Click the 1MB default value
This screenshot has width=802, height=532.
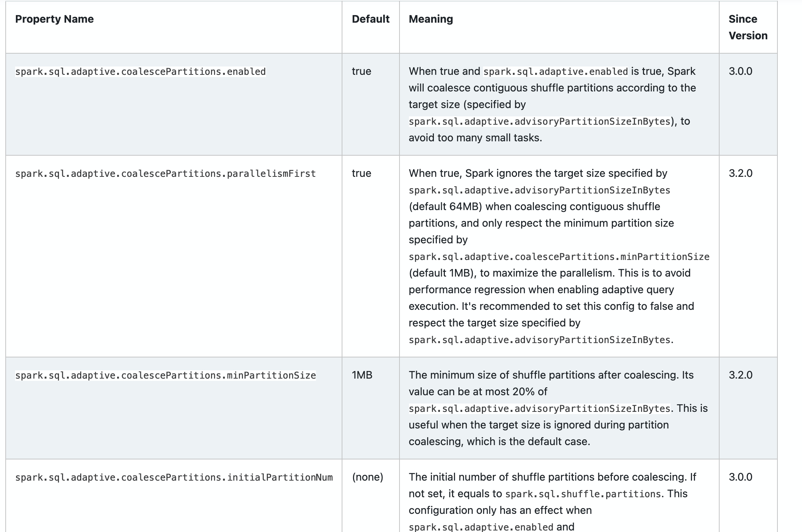point(362,375)
